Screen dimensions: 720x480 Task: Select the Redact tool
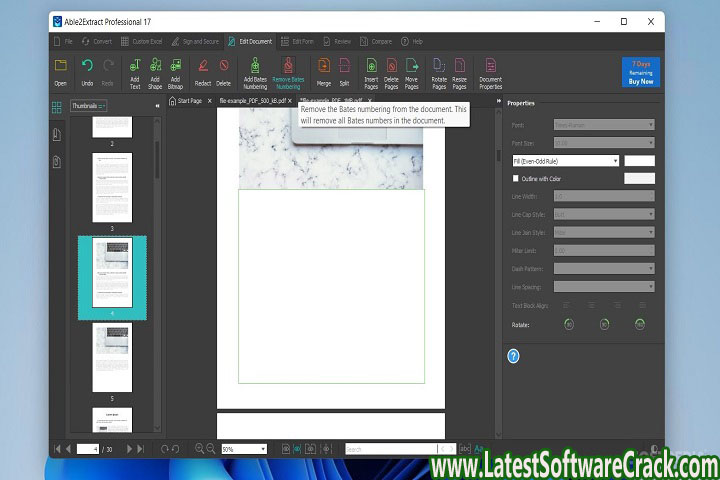[x=202, y=72]
